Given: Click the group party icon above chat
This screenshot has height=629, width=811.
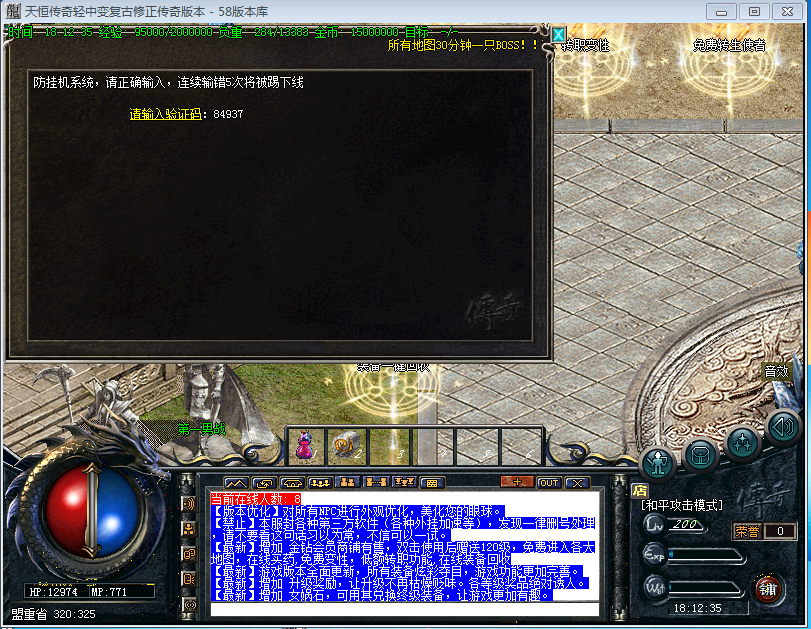Looking at the screenshot, I should [320, 483].
